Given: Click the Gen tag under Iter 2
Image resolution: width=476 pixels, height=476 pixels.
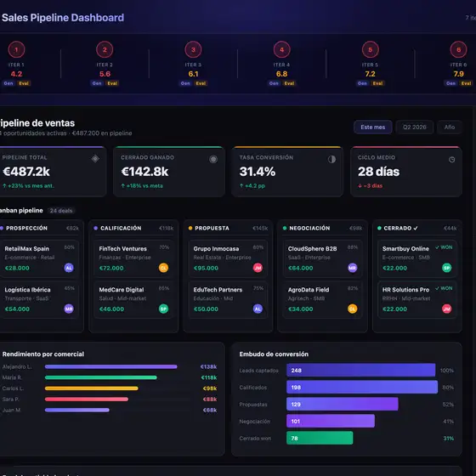Looking at the screenshot, I should [97, 83].
